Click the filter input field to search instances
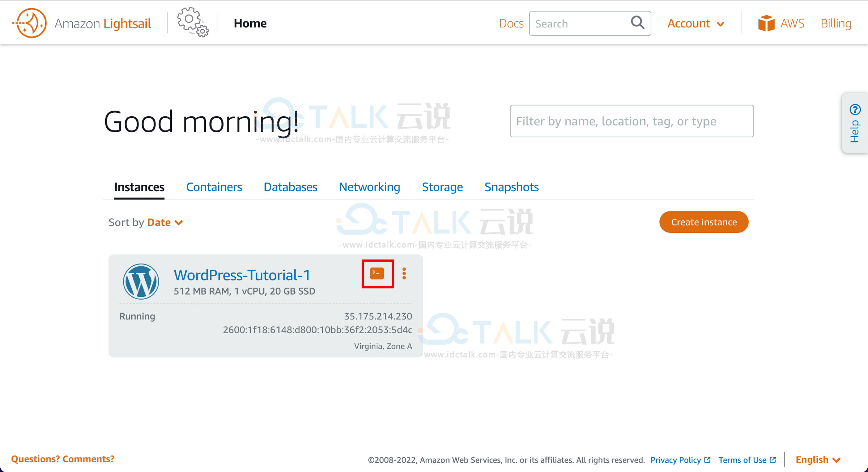The image size is (868, 472). (x=631, y=121)
